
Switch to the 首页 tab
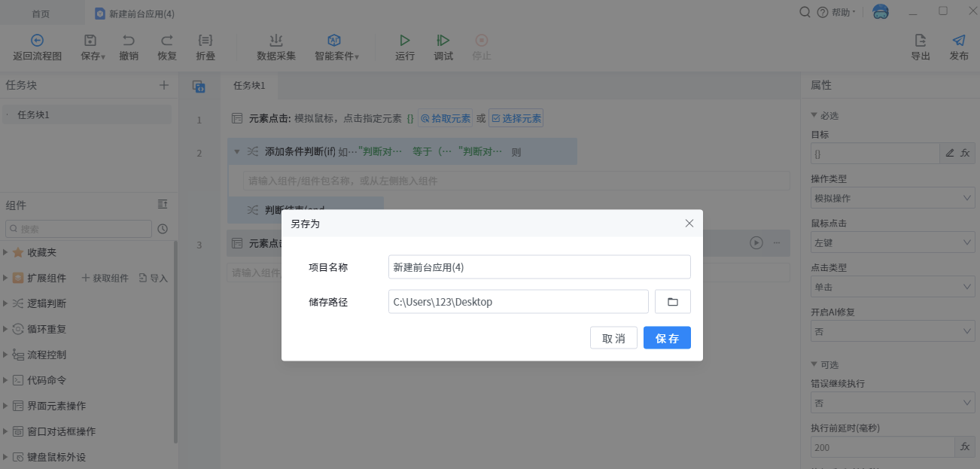pos(41,14)
